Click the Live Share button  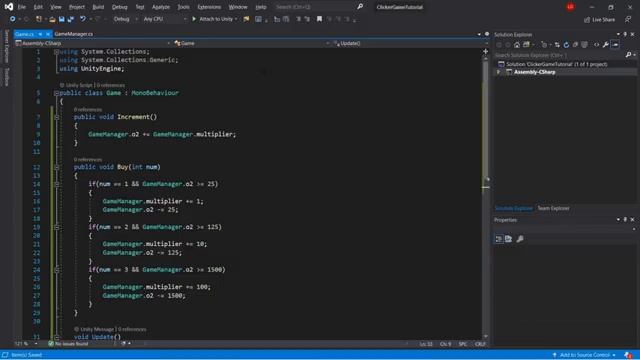click(599, 20)
